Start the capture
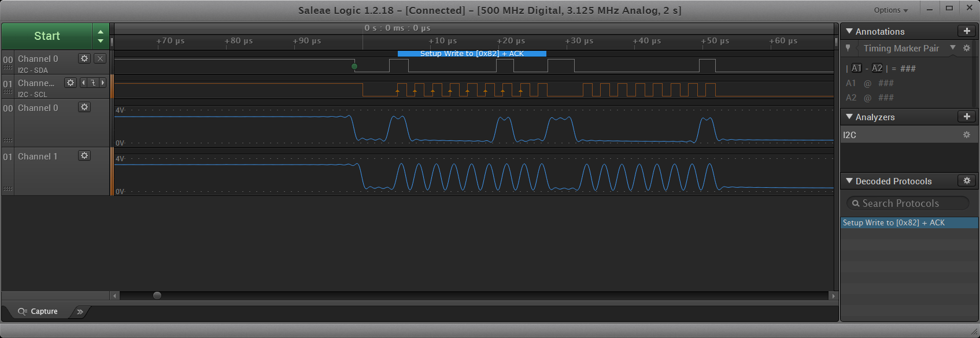The height and width of the screenshot is (338, 980). coord(47,36)
